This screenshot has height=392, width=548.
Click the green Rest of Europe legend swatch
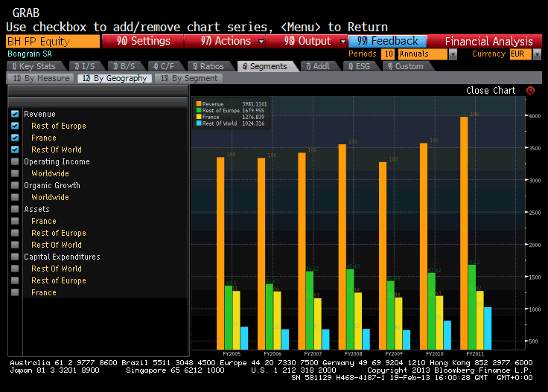(199, 110)
